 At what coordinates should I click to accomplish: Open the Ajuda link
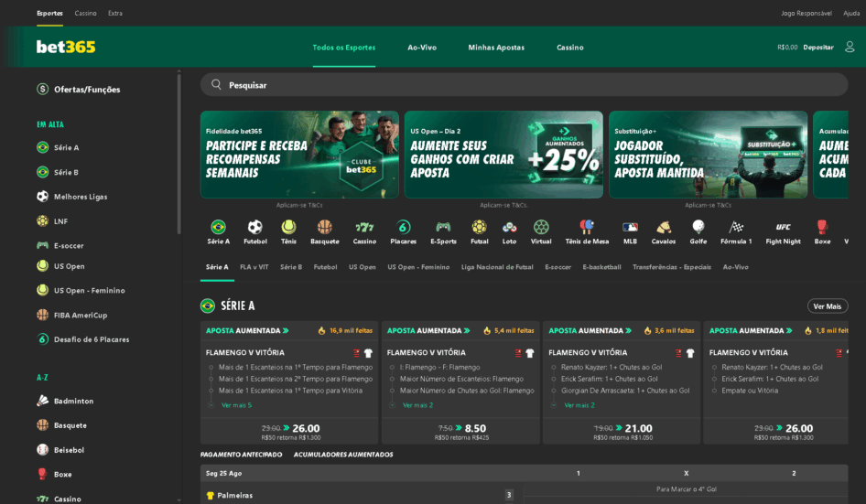(x=851, y=13)
